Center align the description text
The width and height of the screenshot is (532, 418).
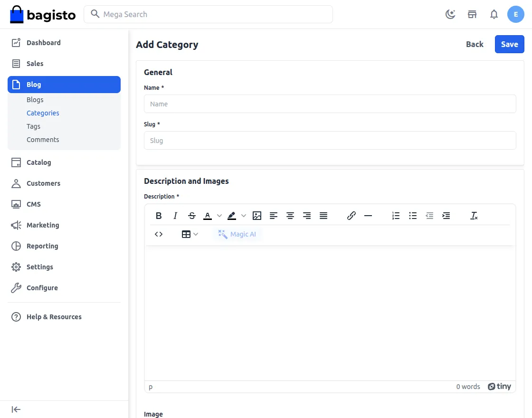(290, 216)
